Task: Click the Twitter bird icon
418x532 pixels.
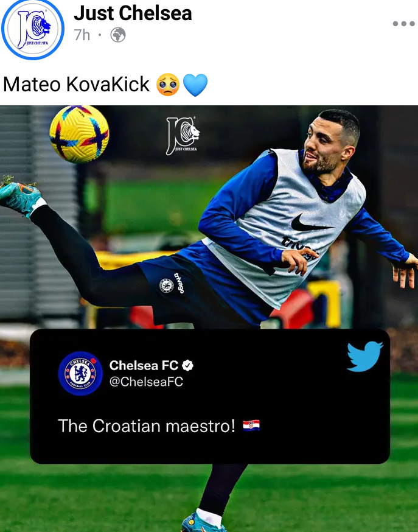Action: (x=365, y=356)
